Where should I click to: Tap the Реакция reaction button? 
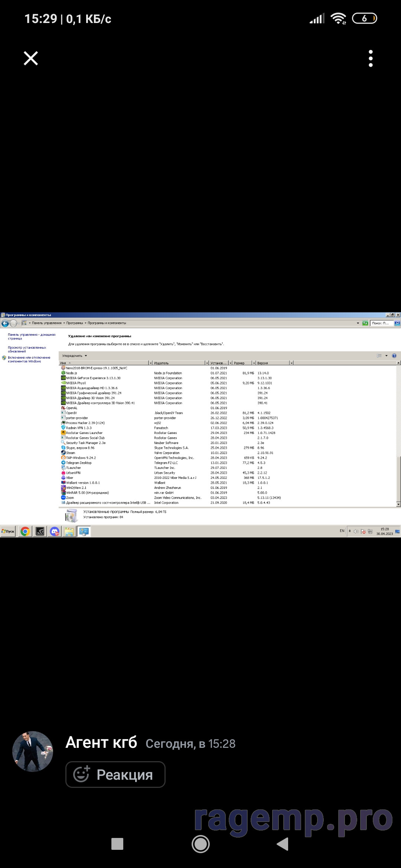tap(115, 775)
